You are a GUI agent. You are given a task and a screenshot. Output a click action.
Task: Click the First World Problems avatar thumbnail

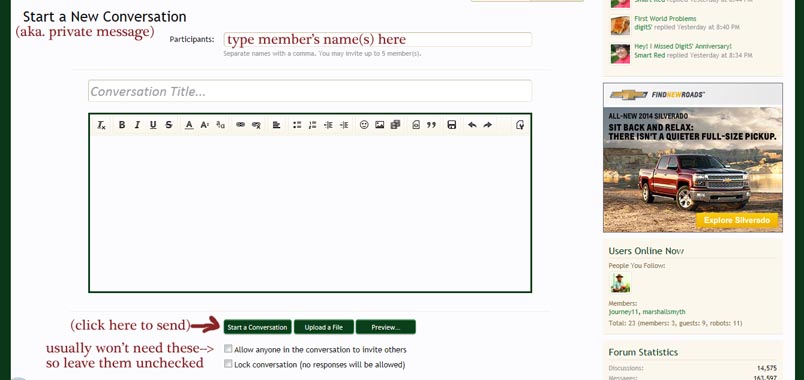[x=620, y=25]
